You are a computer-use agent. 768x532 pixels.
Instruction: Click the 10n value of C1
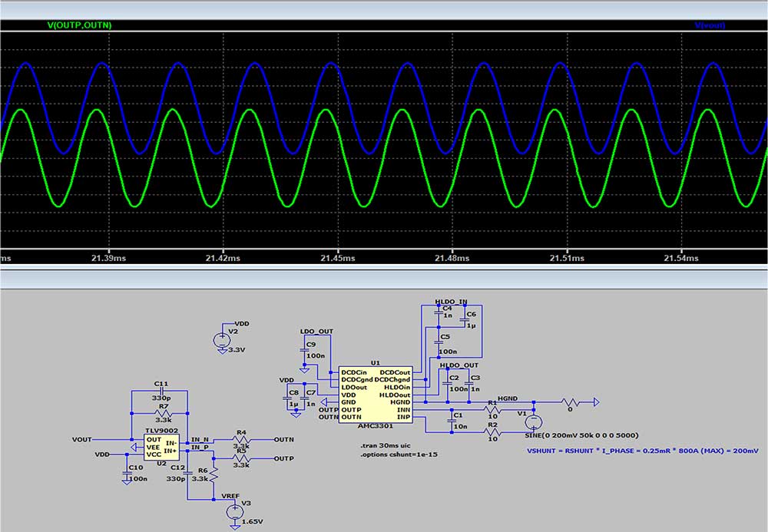click(x=460, y=426)
